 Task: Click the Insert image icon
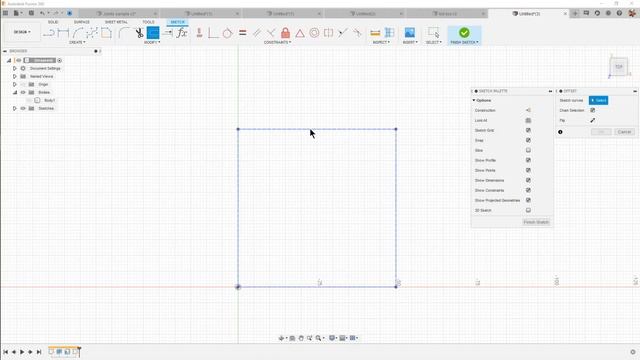[409, 33]
